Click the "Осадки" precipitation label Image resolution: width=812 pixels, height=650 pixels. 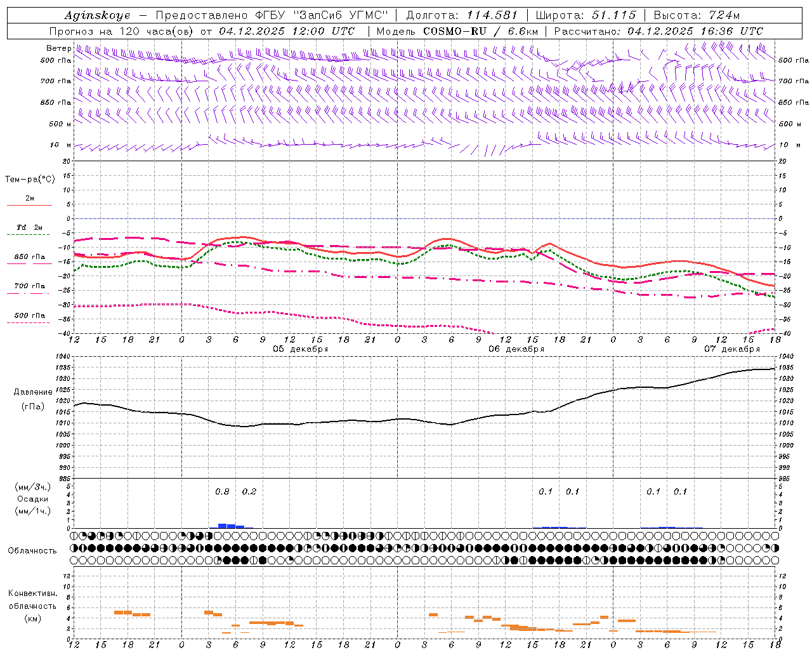coord(33,499)
